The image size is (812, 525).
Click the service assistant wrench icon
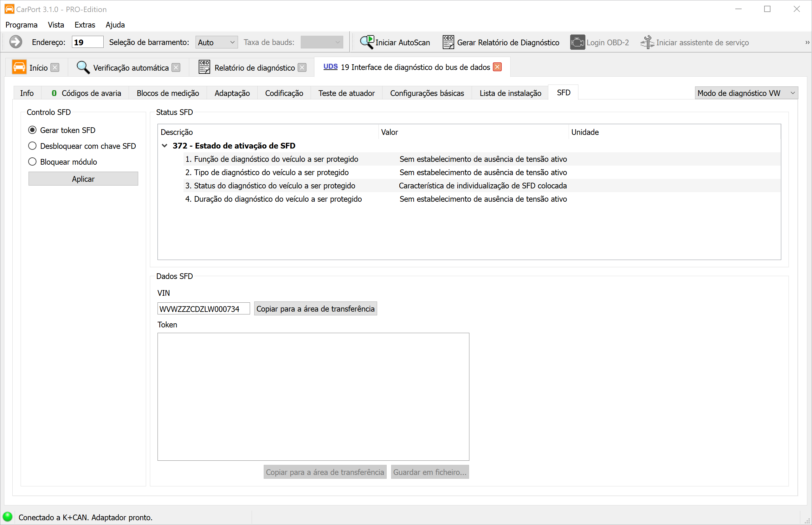click(647, 42)
